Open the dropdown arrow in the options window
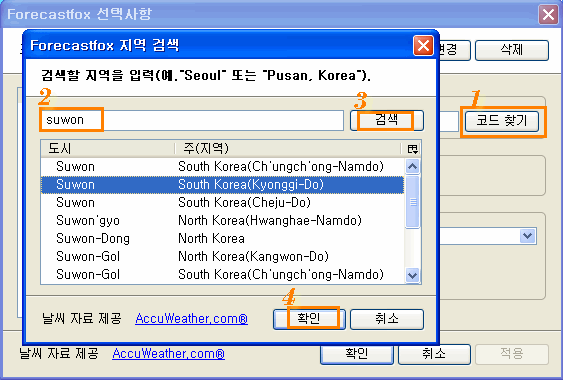This screenshot has width=563, height=380. [x=527, y=236]
